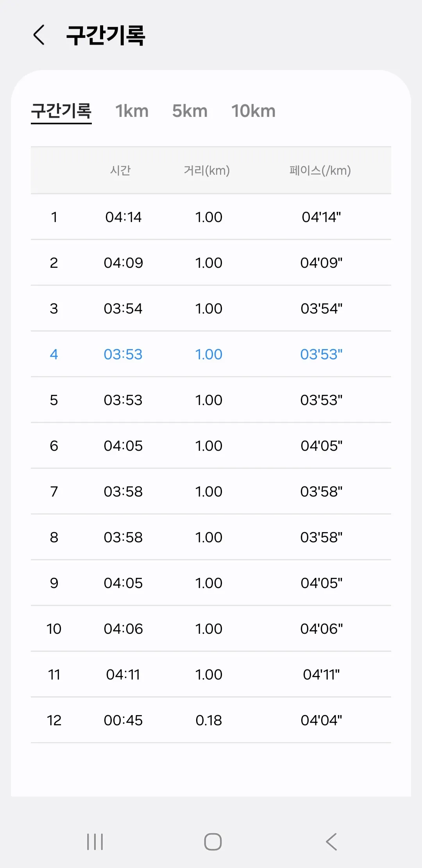Select the highlighted blue lap 4 row
The width and height of the screenshot is (422, 868).
coord(211,354)
